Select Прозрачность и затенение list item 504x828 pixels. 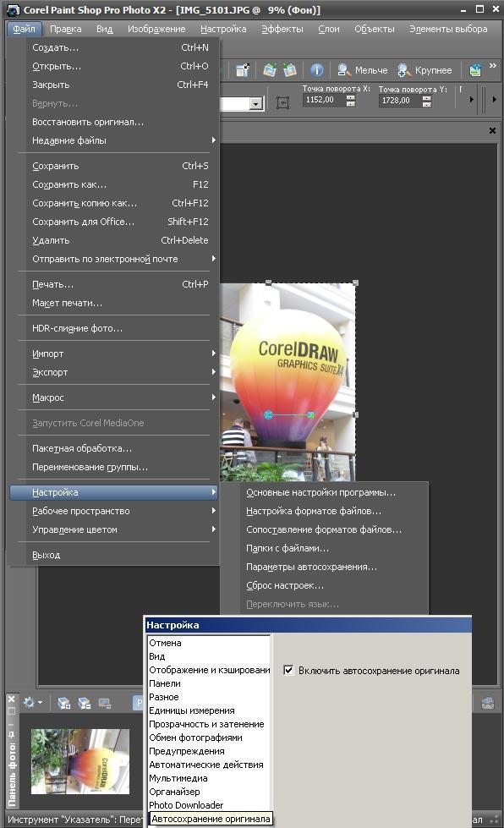[x=209, y=724]
